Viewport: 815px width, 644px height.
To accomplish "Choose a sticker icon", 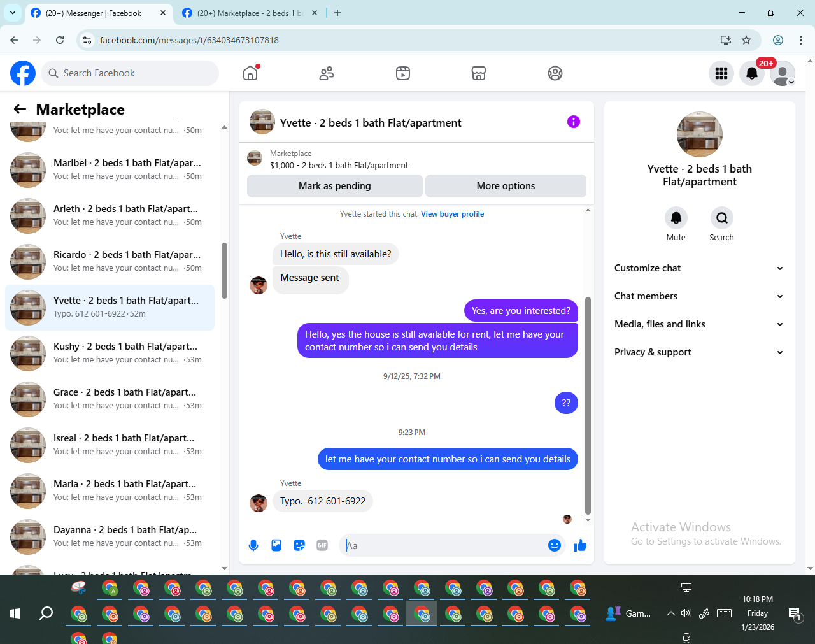I will [299, 545].
